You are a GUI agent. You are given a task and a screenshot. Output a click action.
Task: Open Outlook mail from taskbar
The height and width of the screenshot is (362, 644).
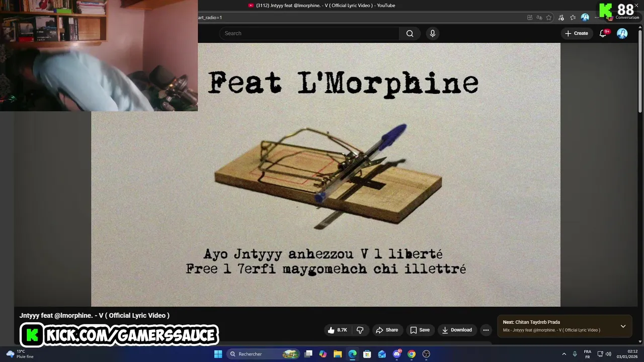(x=382, y=354)
